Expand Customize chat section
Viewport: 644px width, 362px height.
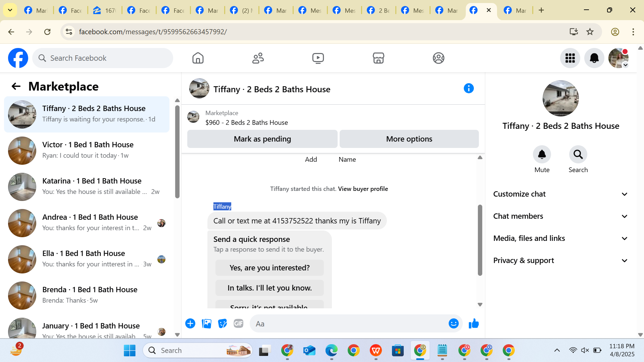pos(560,194)
